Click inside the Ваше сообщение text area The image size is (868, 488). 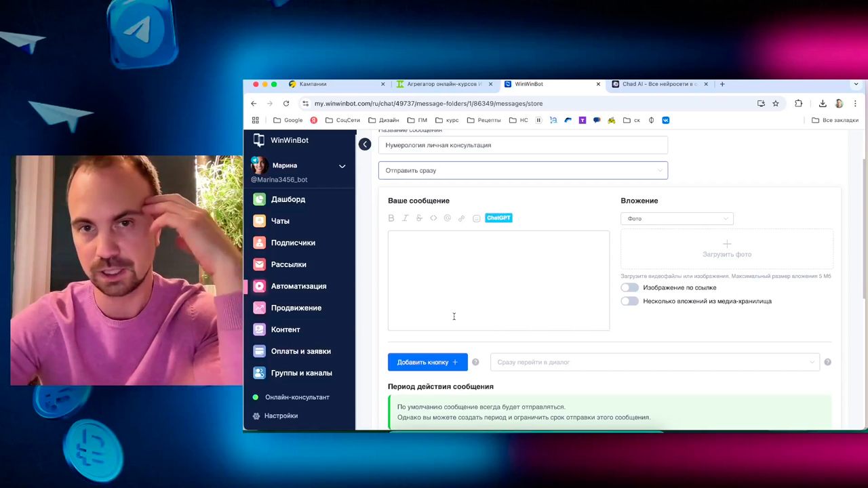tap(498, 281)
